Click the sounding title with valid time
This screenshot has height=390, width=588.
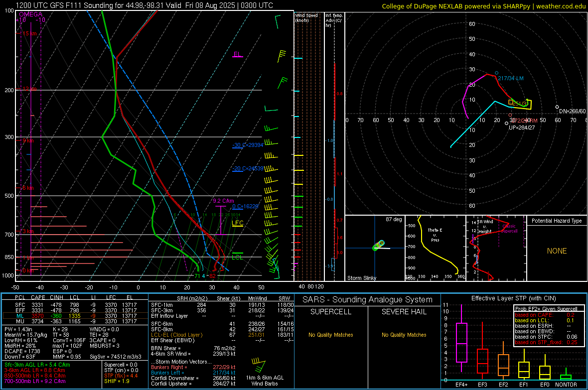coord(145,5)
